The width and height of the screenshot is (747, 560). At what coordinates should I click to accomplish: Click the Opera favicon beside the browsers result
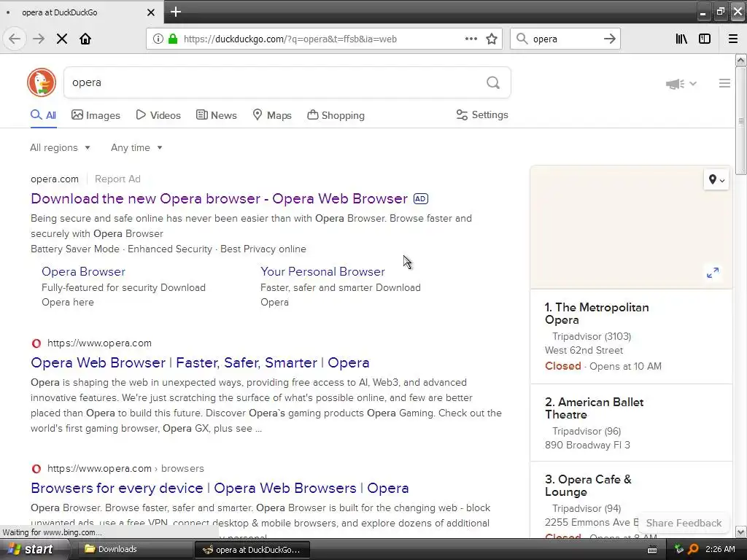(x=36, y=469)
